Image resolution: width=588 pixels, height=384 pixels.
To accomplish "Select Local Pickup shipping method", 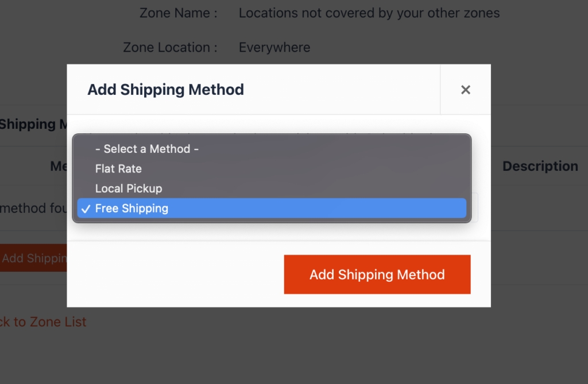I will coord(128,189).
